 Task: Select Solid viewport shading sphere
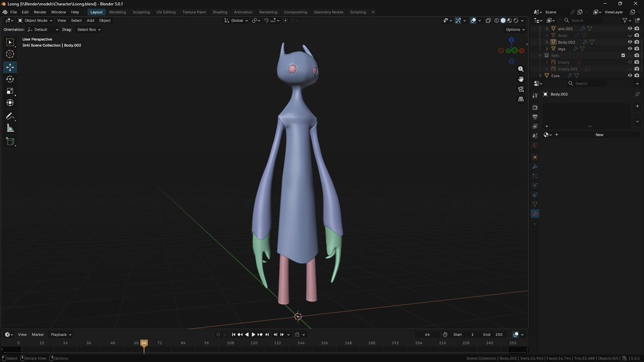(503, 20)
